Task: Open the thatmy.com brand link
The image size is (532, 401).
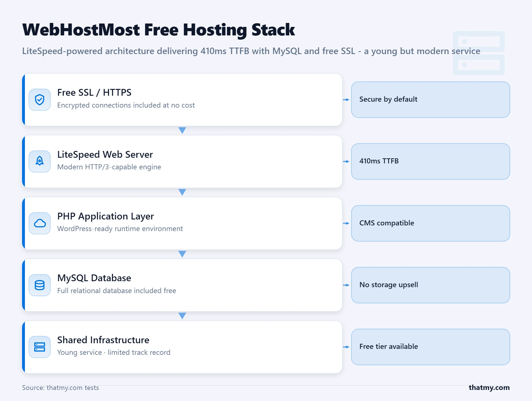Action: click(489, 388)
